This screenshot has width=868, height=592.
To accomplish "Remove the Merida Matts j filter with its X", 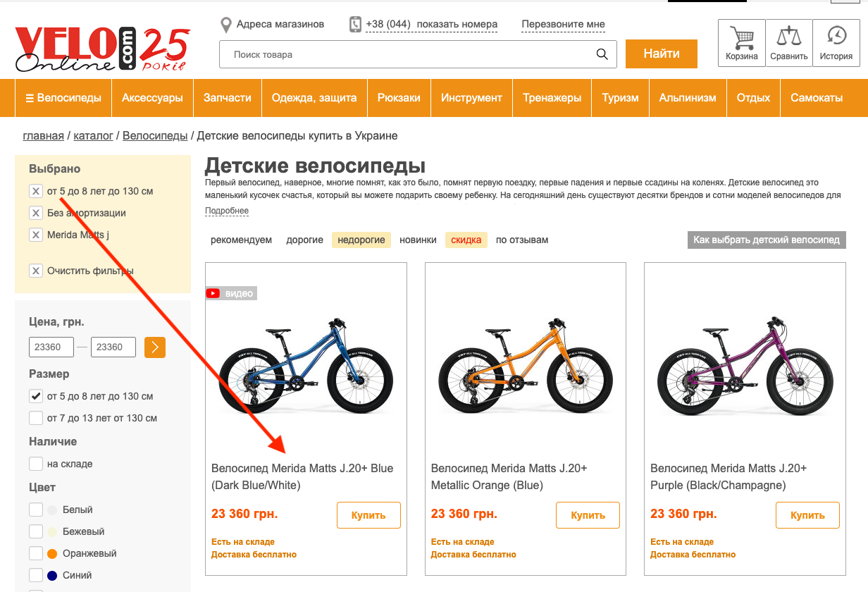I will (x=36, y=235).
